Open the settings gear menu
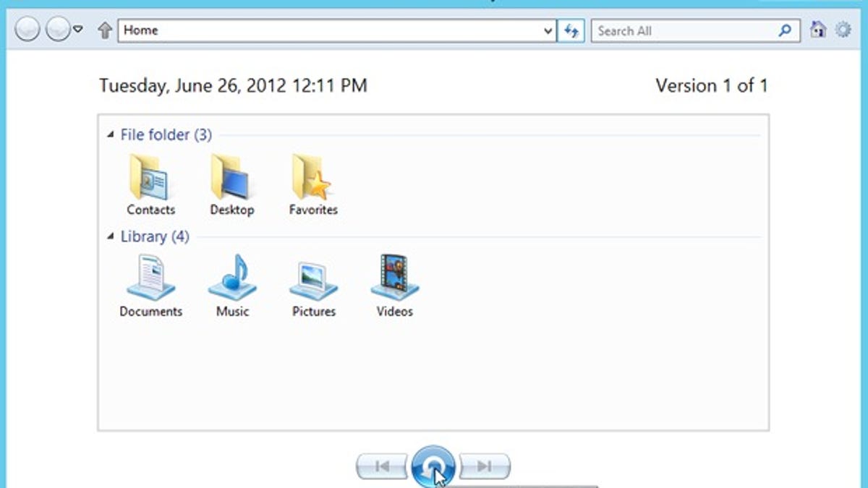Image resolution: width=868 pixels, height=488 pixels. click(843, 30)
